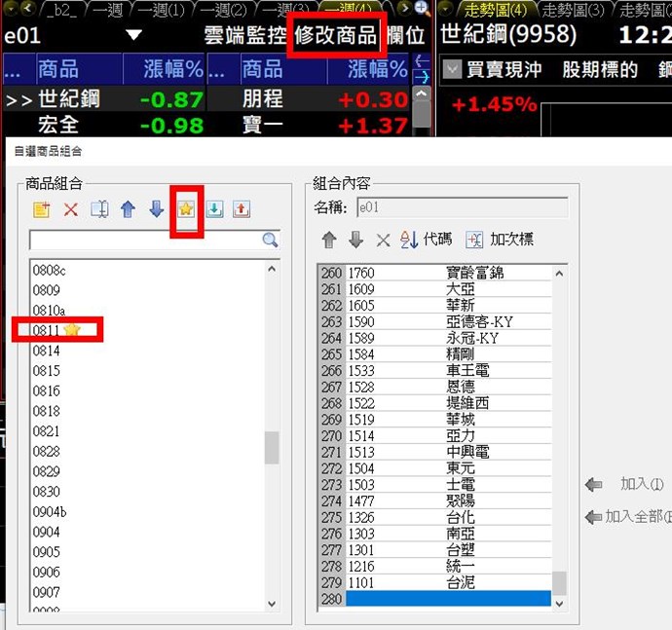Image resolution: width=672 pixels, height=630 pixels.
Task: Open the e01 group dropdown arrow
Action: 133,36
